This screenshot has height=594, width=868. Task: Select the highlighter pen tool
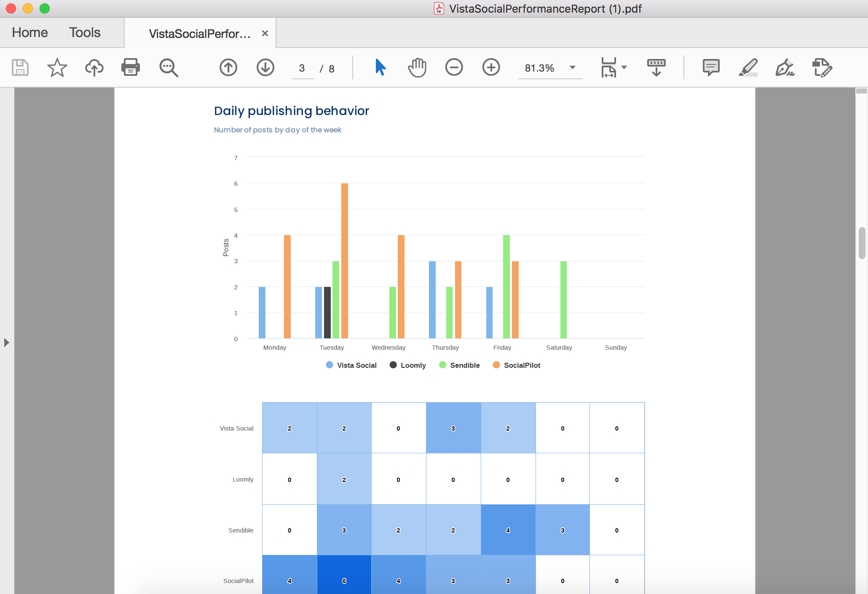tap(748, 67)
